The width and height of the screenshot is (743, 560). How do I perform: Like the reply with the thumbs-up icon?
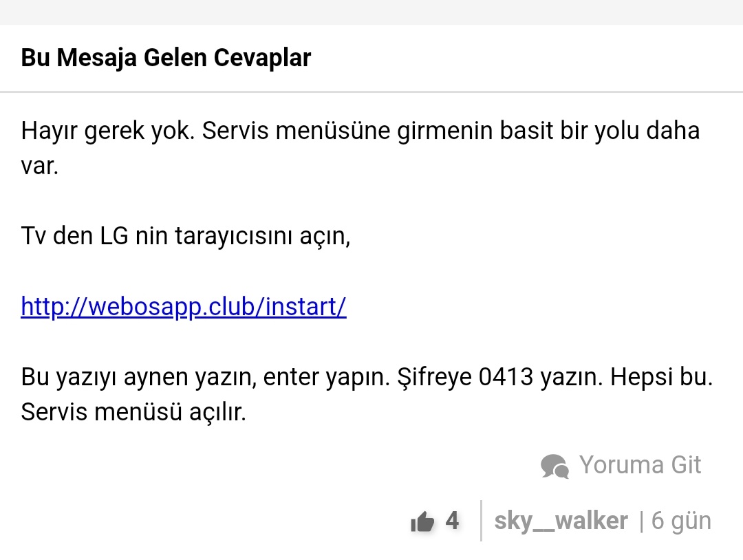422,521
